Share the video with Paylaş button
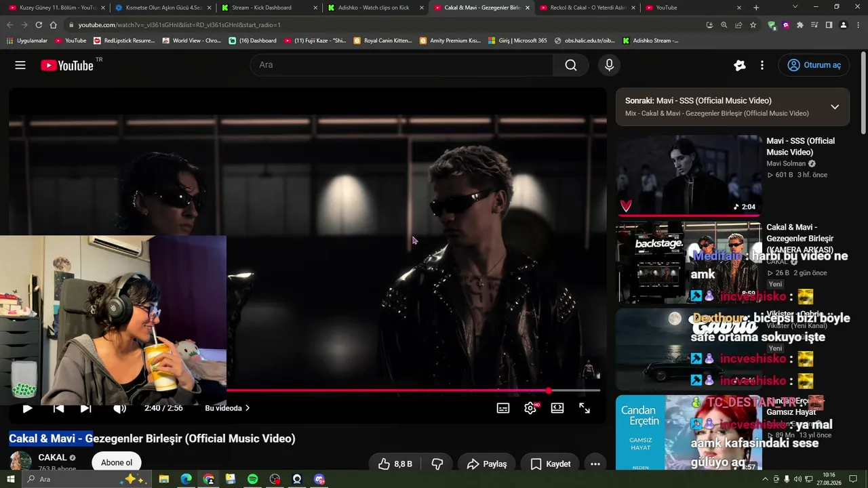Viewport: 868px width, 488px height. click(487, 464)
